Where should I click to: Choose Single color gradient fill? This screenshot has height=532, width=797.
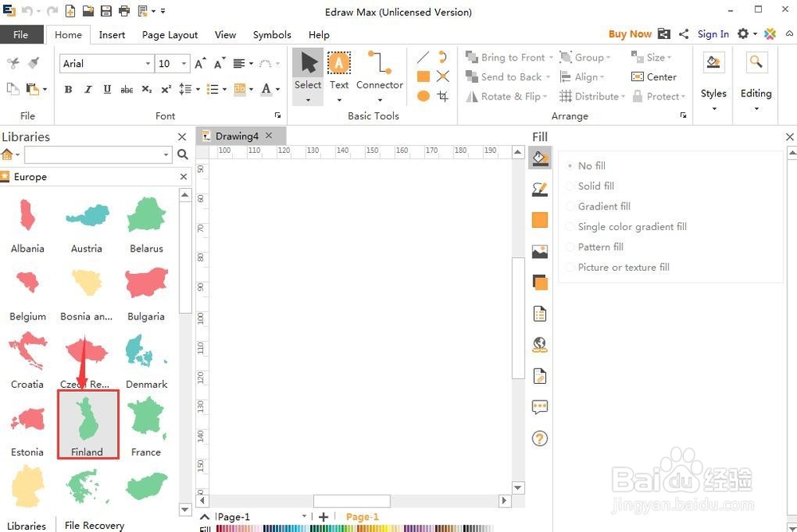pos(626,227)
